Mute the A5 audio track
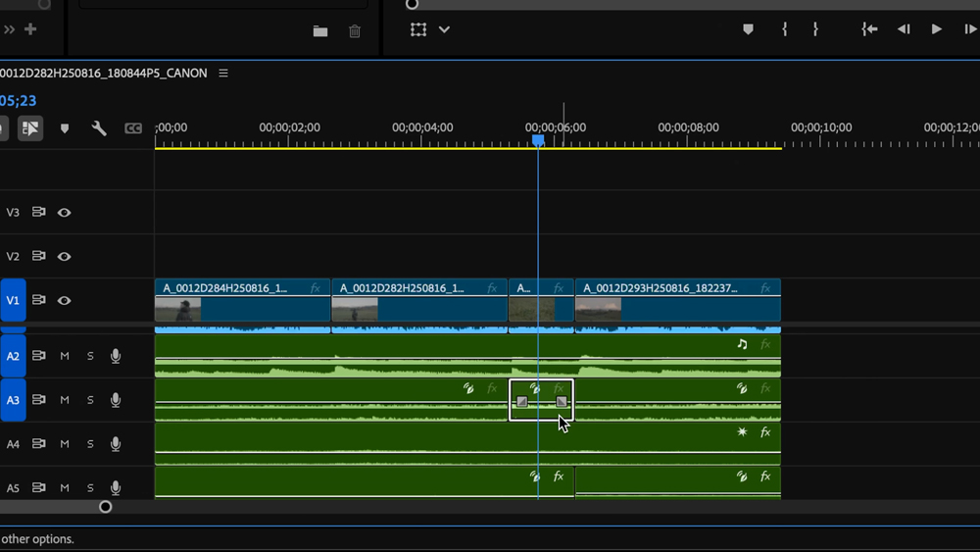 pos(65,487)
